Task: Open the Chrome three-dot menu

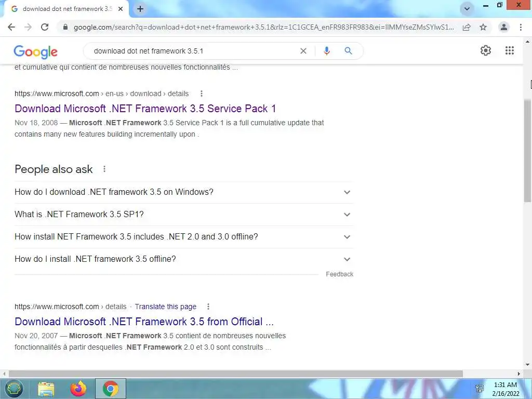Action: coord(521,27)
